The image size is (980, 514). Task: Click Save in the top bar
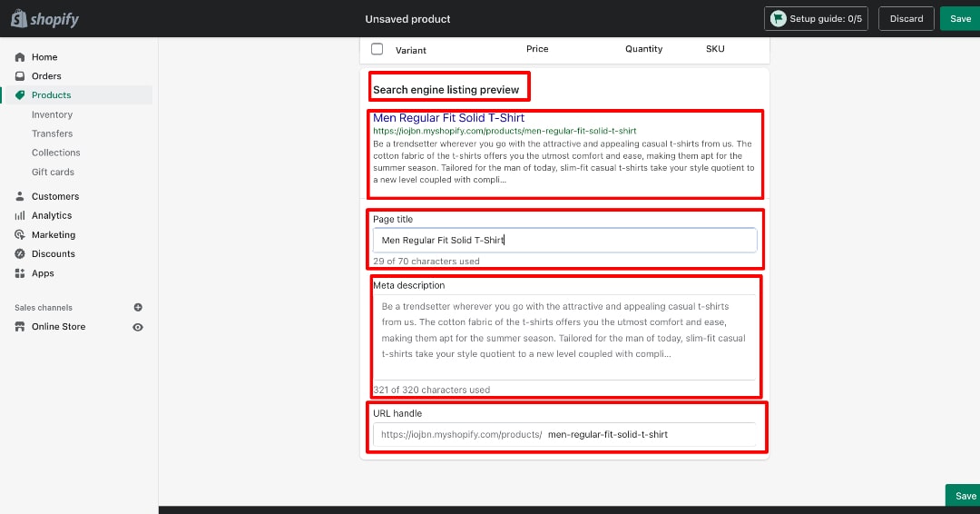coord(960,19)
